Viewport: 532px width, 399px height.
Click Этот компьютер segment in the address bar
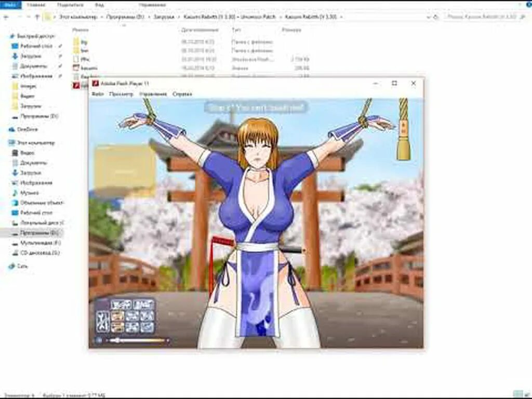[78, 17]
